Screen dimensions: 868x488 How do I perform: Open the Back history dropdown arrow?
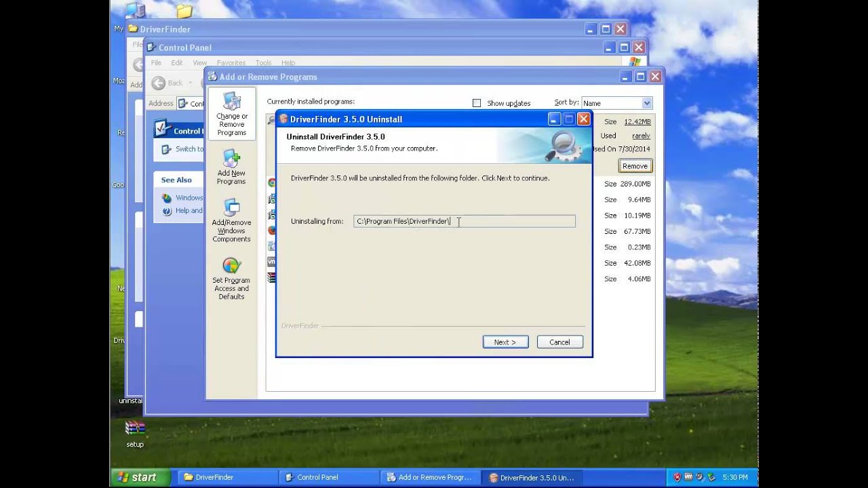pos(190,83)
